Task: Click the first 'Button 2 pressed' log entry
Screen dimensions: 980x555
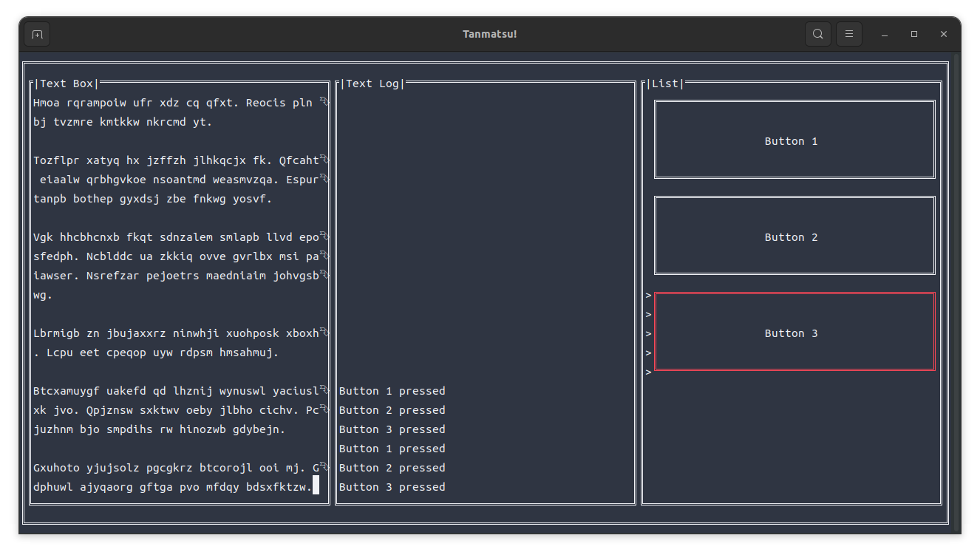Action: [x=392, y=410]
